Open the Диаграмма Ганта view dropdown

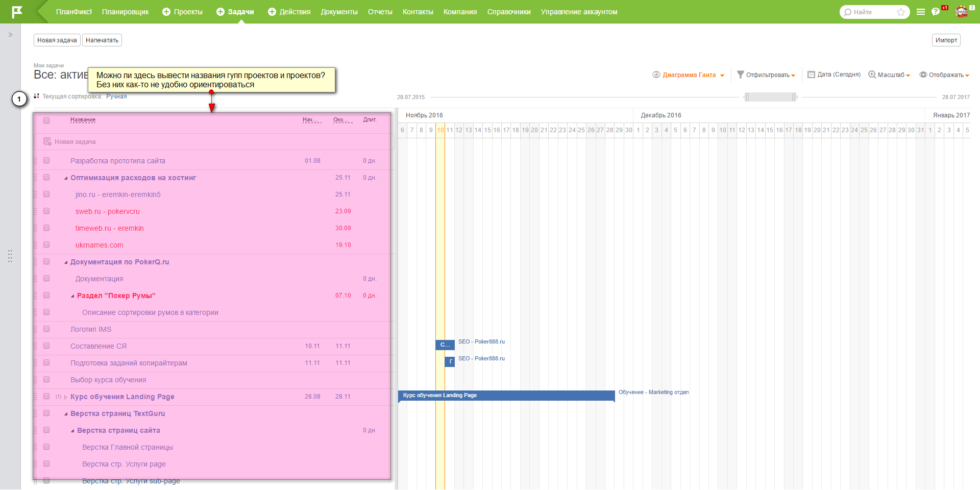tap(689, 75)
